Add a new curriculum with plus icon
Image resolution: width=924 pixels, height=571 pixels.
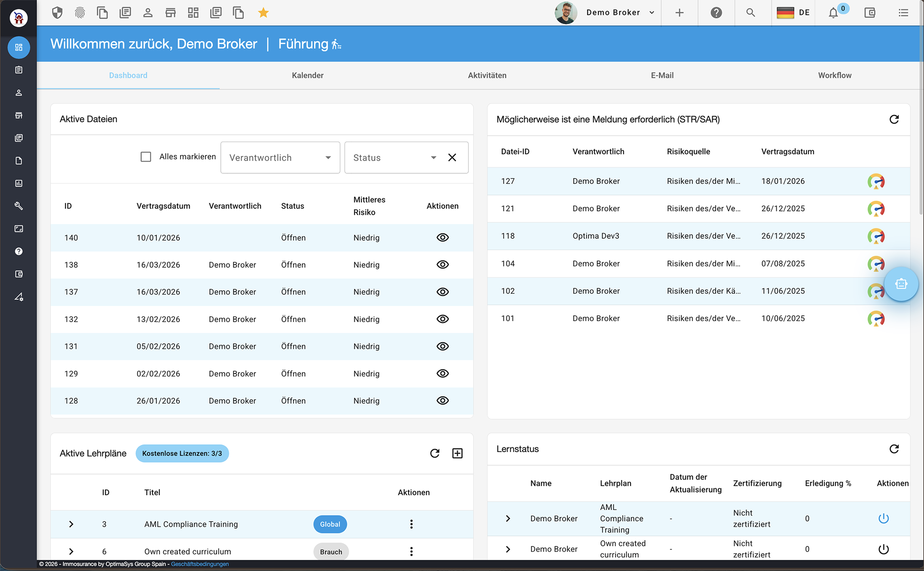tap(457, 453)
